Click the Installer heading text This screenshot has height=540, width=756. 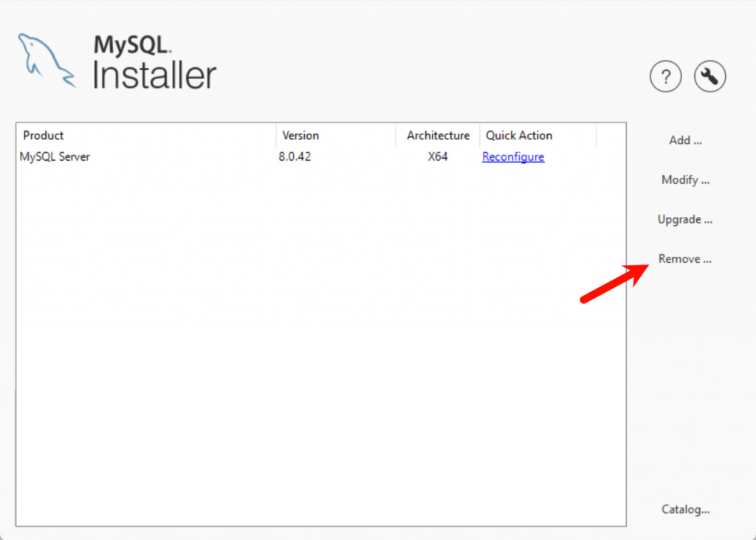point(154,75)
